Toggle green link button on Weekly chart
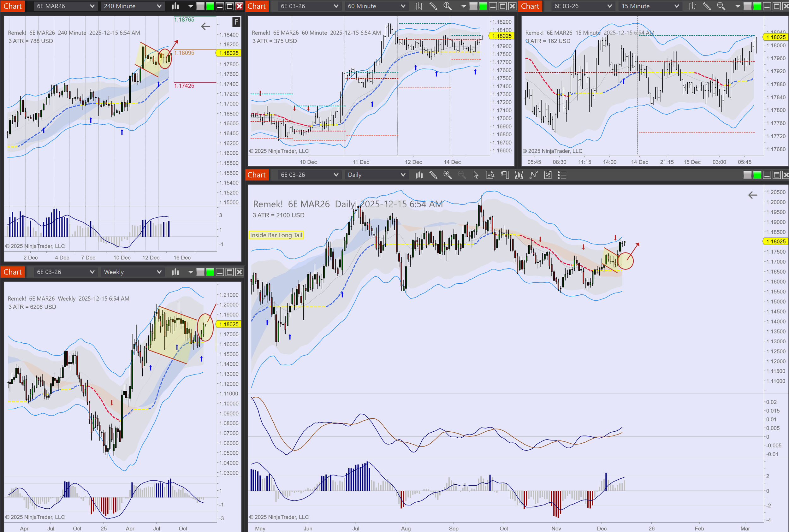Viewport: 789px width, 532px height. (x=210, y=272)
